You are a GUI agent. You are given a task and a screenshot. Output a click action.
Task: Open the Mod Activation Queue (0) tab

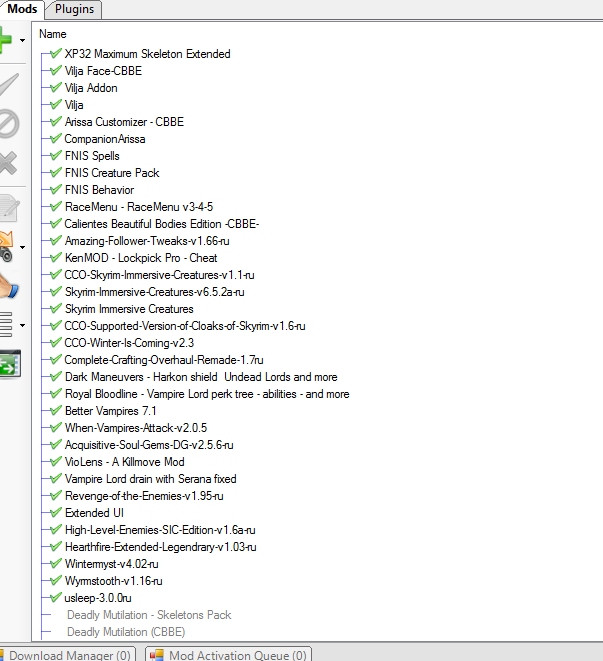[229, 655]
